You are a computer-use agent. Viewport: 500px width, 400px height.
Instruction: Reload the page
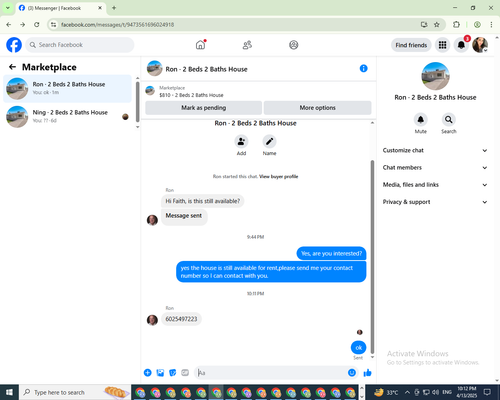point(37,24)
